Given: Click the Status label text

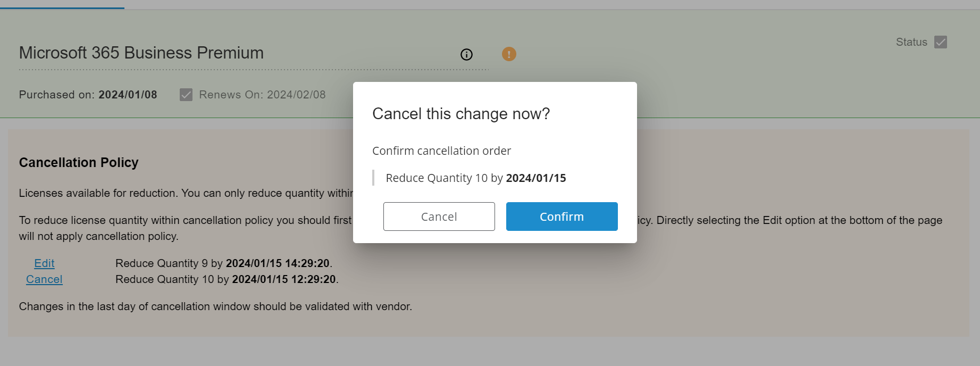Looking at the screenshot, I should click(911, 42).
